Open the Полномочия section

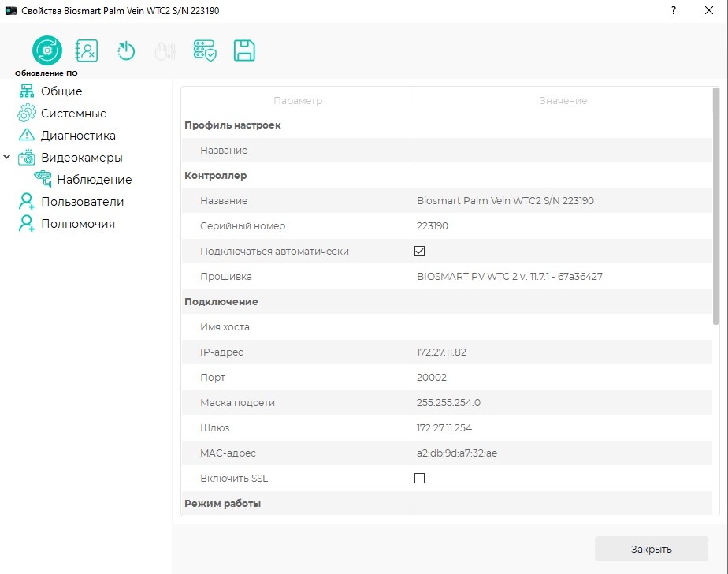(x=77, y=224)
